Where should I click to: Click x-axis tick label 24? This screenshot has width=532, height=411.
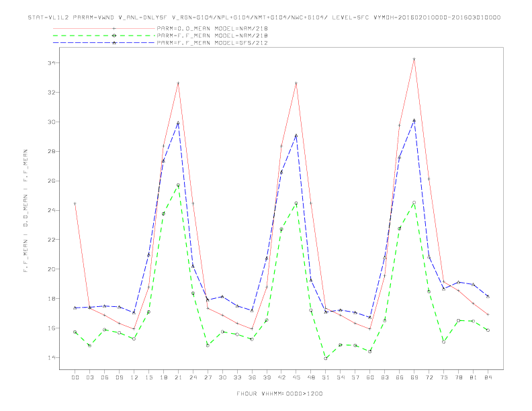(193, 377)
